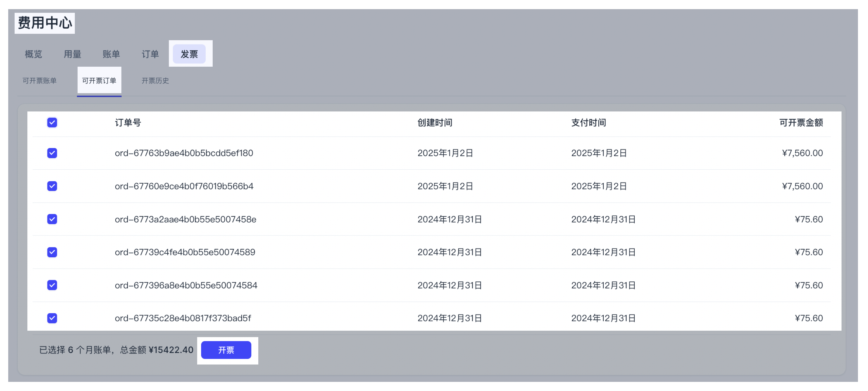Uncheck order ord-677396a8e4b0b55e50074584
This screenshot has height=391, width=868.
click(x=52, y=285)
